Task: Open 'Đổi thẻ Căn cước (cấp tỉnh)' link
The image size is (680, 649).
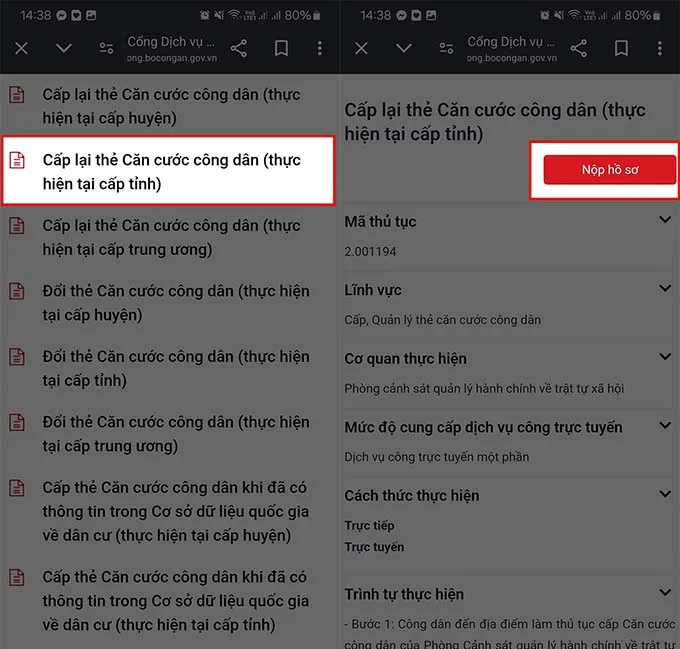Action: (x=176, y=369)
